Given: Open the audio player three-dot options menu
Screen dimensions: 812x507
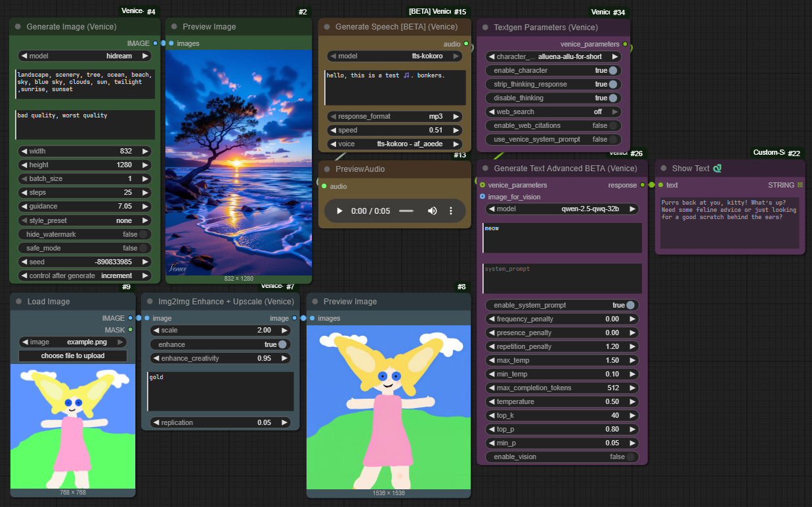Looking at the screenshot, I should pos(451,211).
